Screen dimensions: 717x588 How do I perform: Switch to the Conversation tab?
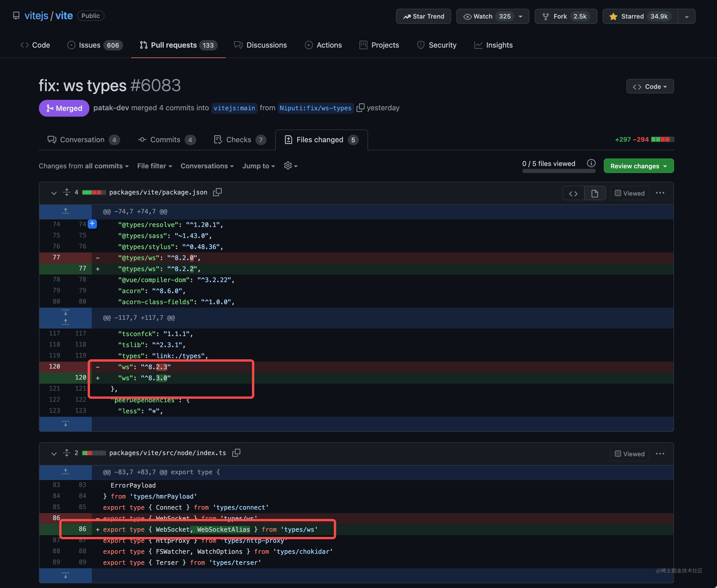[x=83, y=140]
